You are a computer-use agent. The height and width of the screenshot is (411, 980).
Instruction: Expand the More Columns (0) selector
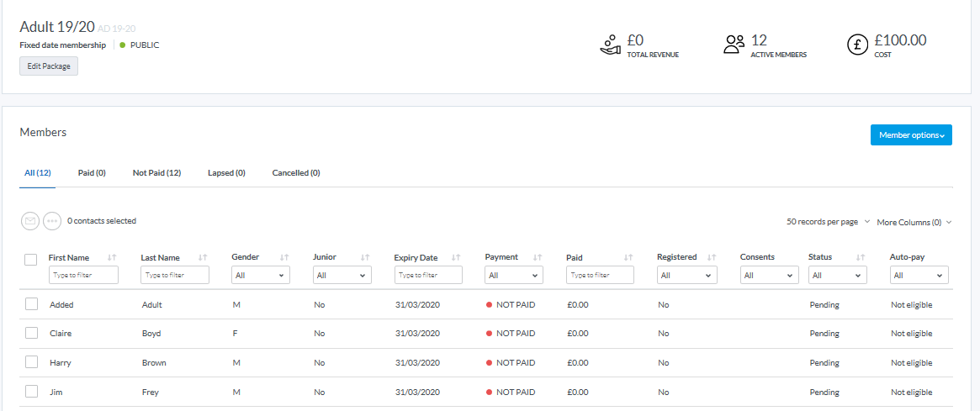pyautogui.click(x=914, y=222)
